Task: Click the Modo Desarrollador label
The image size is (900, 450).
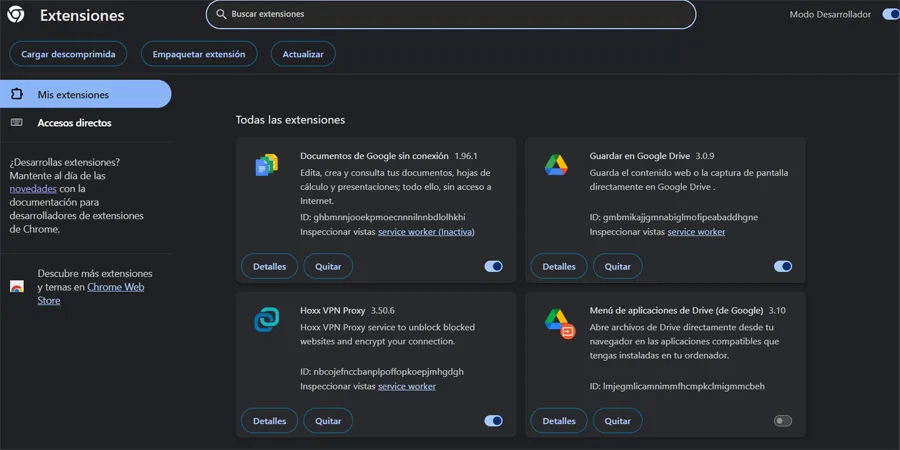Action: point(830,14)
